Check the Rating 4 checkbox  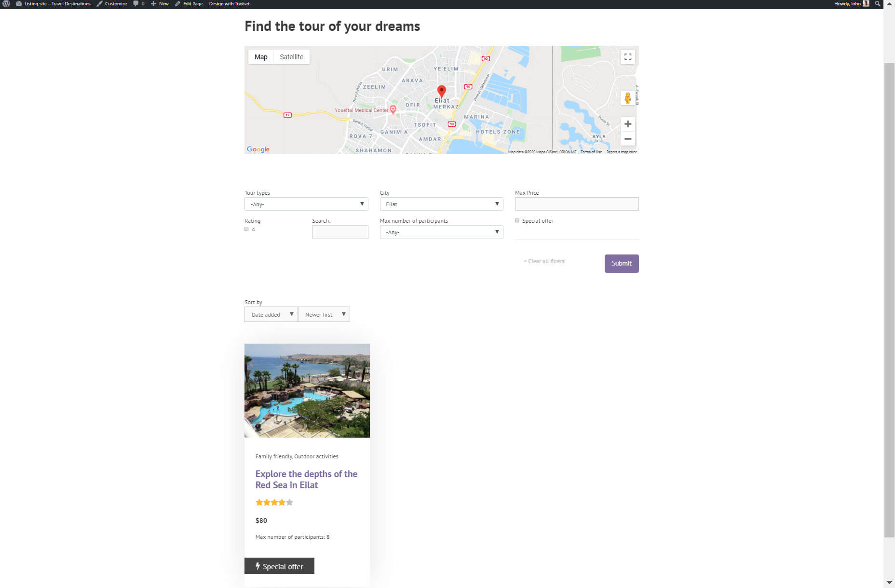[246, 229]
